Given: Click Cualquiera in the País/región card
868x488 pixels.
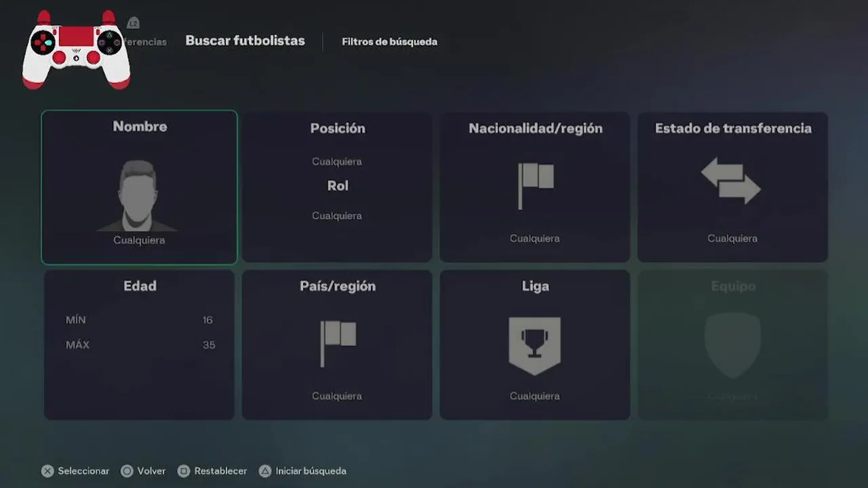Looking at the screenshot, I should coord(337,396).
